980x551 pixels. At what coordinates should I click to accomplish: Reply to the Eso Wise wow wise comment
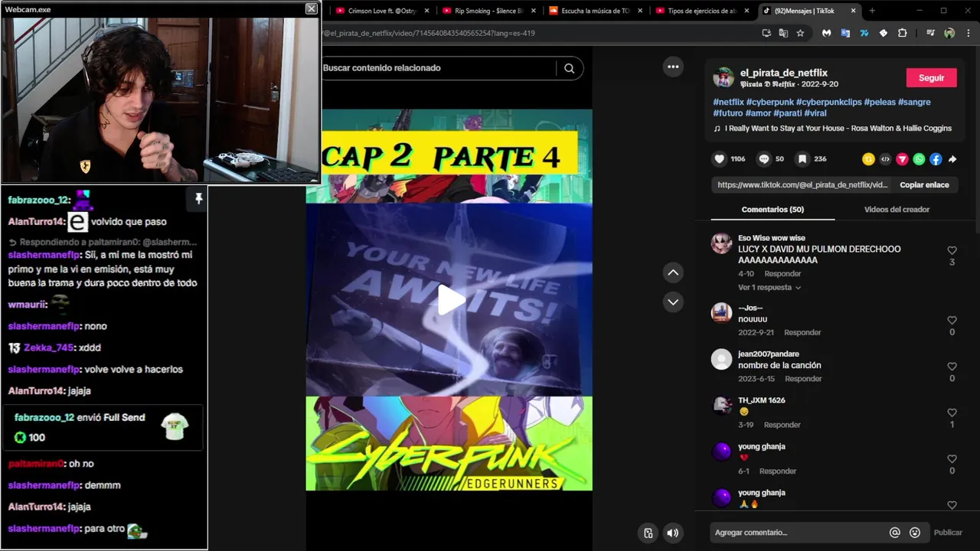pos(782,274)
